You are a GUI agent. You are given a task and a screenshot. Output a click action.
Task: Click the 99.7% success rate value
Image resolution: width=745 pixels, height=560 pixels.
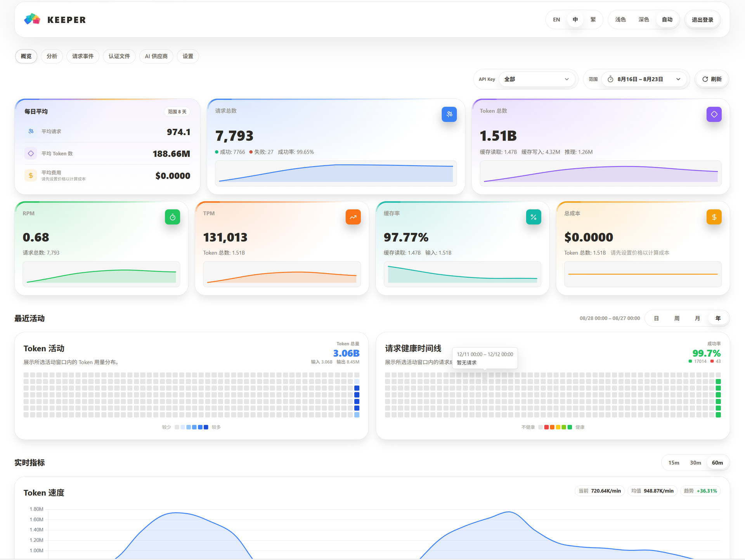pos(706,353)
